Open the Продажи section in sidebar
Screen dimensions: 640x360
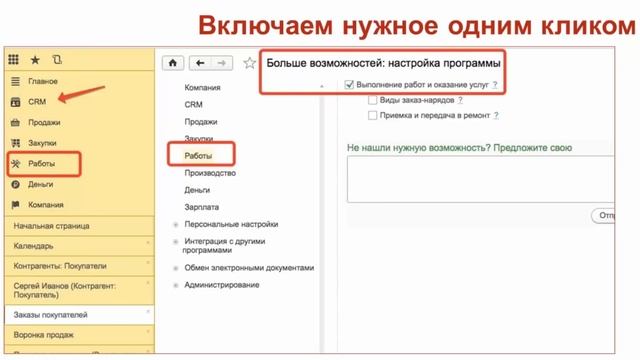(x=44, y=122)
